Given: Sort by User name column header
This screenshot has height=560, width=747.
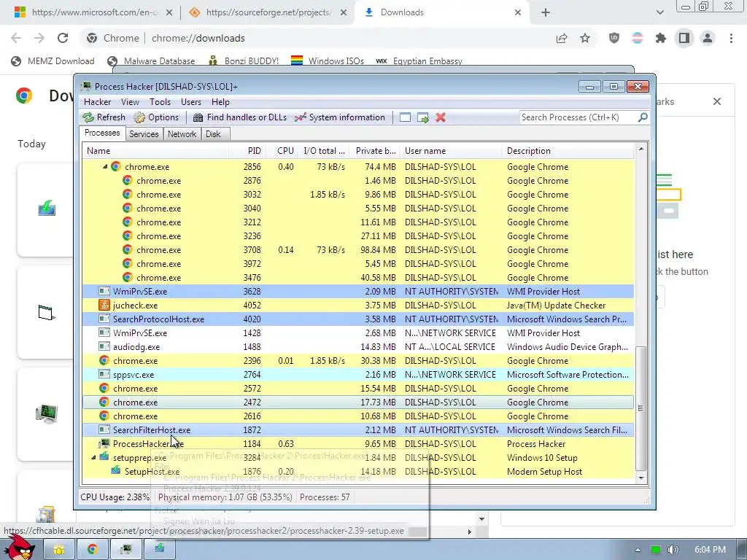Looking at the screenshot, I should (x=451, y=151).
